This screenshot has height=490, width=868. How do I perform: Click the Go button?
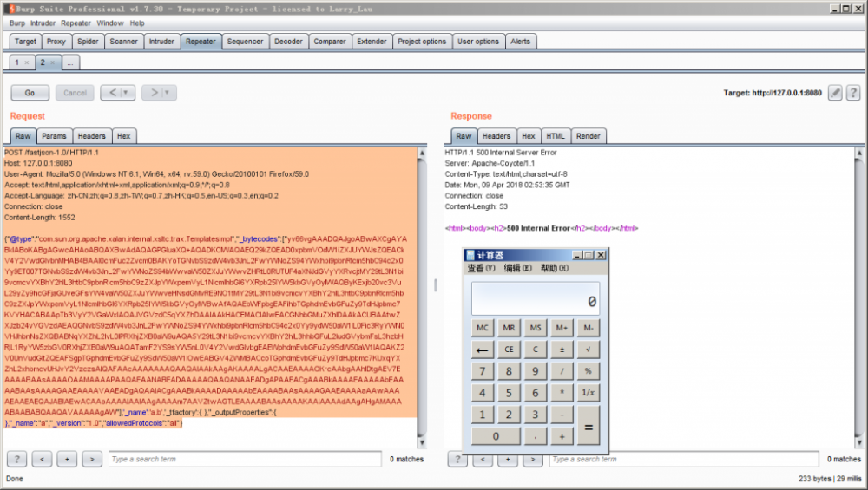click(30, 93)
